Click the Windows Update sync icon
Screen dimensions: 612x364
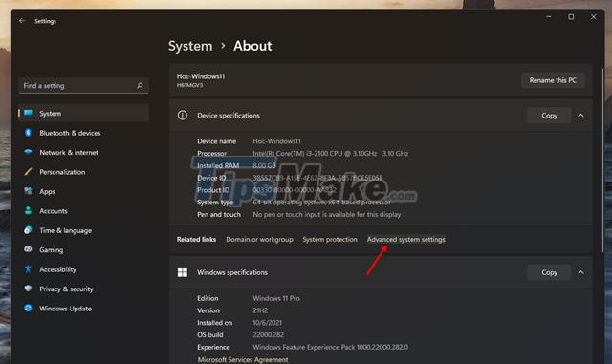tap(28, 309)
